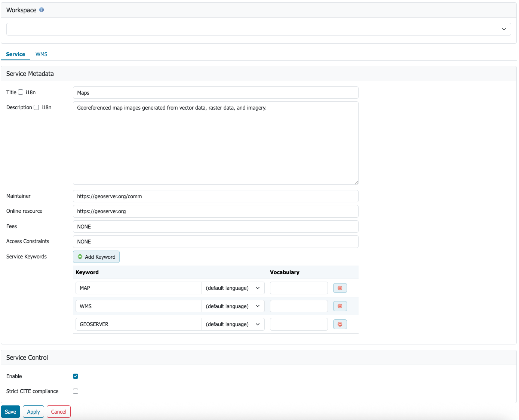Click the Vocabulary field for WMS keyword
Viewport: 519px width, 420px height.
click(299, 306)
